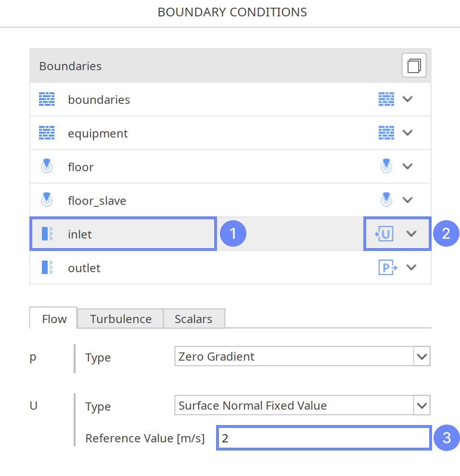Image resolution: width=460 pixels, height=476 pixels.
Task: Click cyclic type icon on floor row
Action: pyautogui.click(x=386, y=166)
